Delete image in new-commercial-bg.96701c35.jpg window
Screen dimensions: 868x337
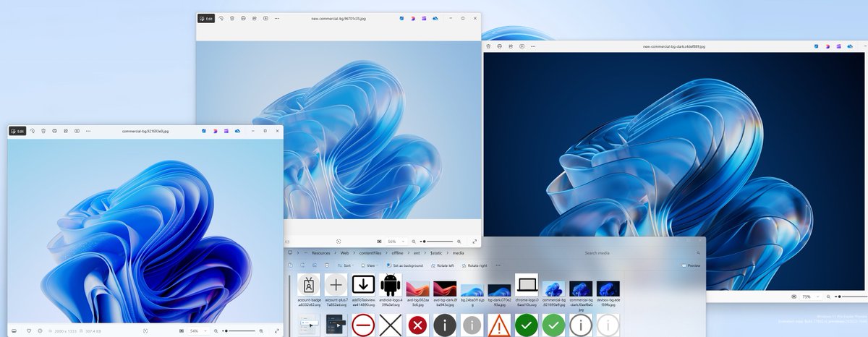click(232, 18)
